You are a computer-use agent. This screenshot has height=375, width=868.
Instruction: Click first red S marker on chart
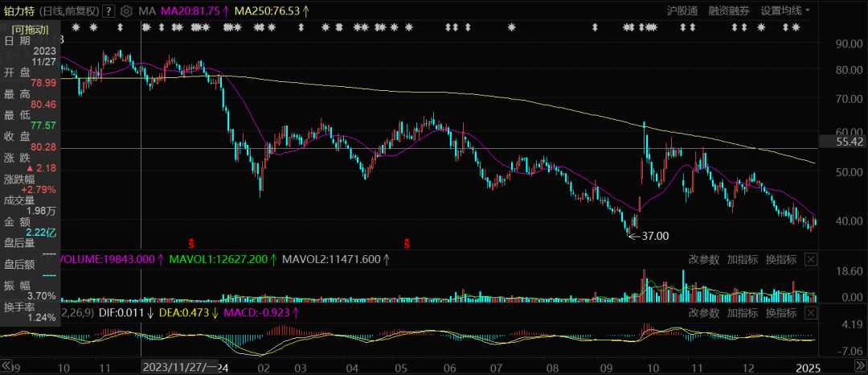click(191, 242)
